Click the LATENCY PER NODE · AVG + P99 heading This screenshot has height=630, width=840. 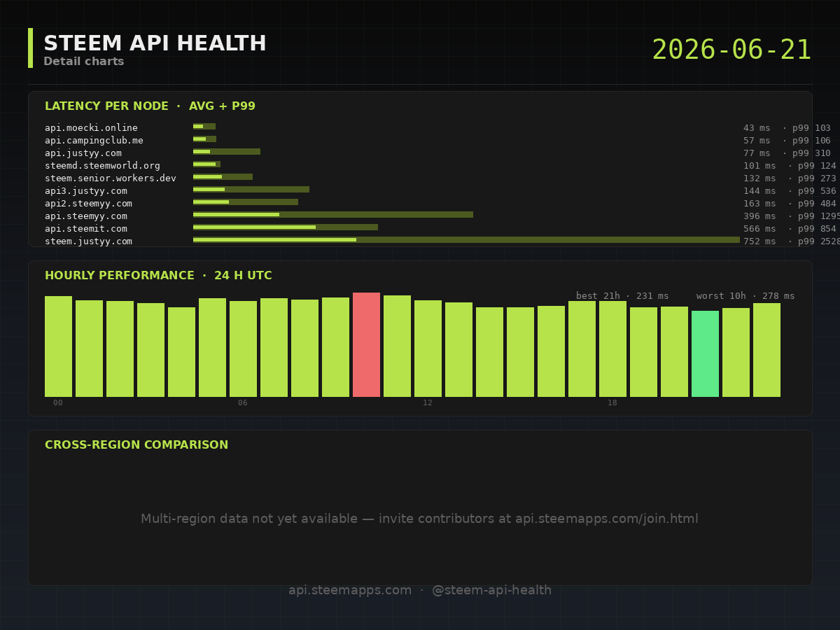pyautogui.click(x=150, y=106)
